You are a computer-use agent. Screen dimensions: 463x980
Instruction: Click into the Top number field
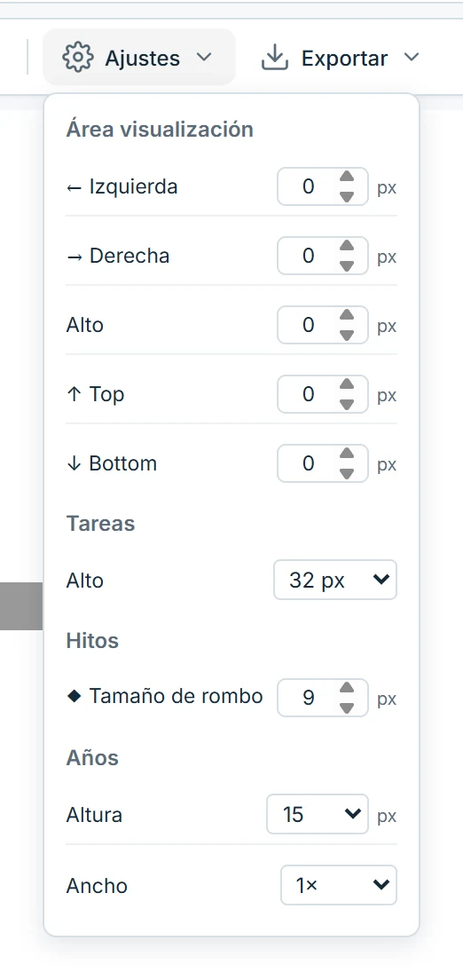tap(323, 394)
